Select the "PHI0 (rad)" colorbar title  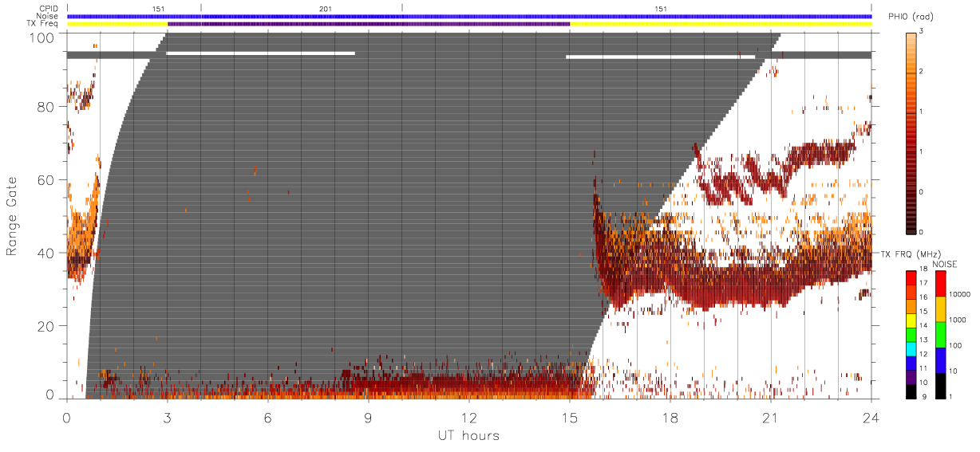(x=911, y=17)
